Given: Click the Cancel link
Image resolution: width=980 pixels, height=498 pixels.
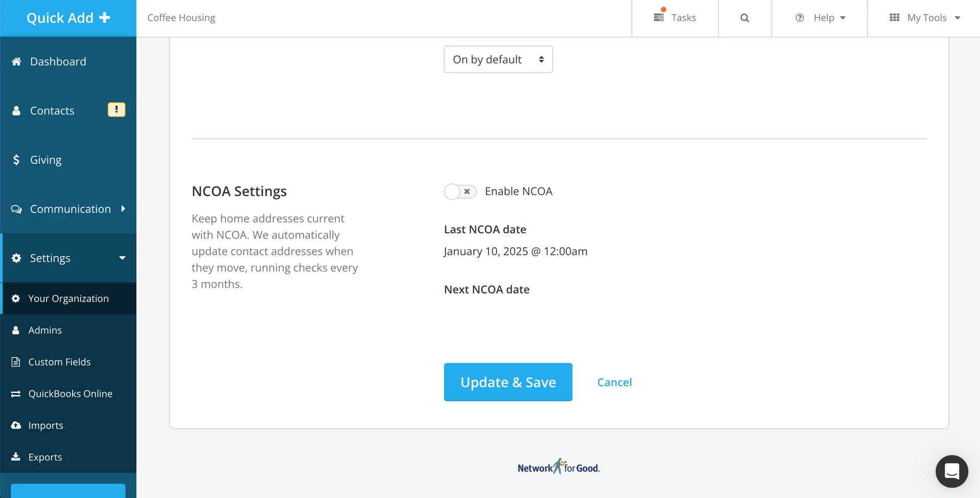Looking at the screenshot, I should click(614, 382).
